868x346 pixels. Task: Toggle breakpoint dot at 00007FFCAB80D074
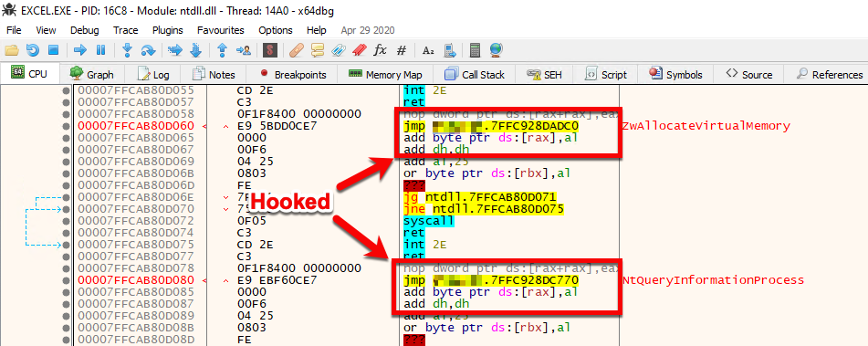pos(66,233)
